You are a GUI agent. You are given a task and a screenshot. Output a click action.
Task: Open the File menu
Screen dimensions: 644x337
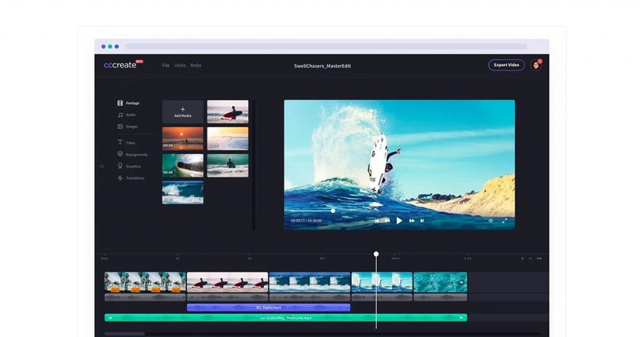(165, 65)
